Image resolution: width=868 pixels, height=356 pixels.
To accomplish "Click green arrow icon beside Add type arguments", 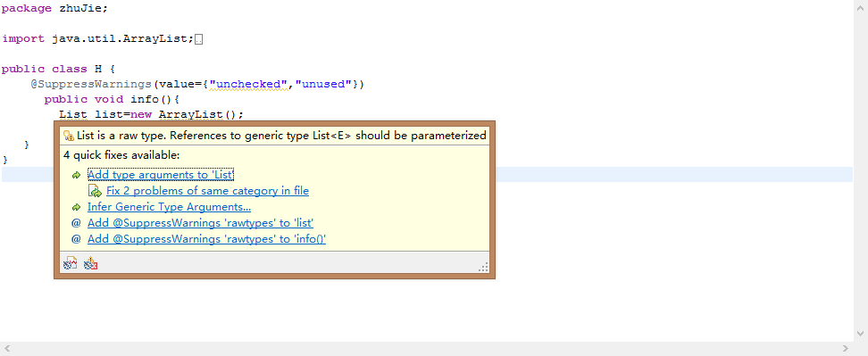I will 77,175.
